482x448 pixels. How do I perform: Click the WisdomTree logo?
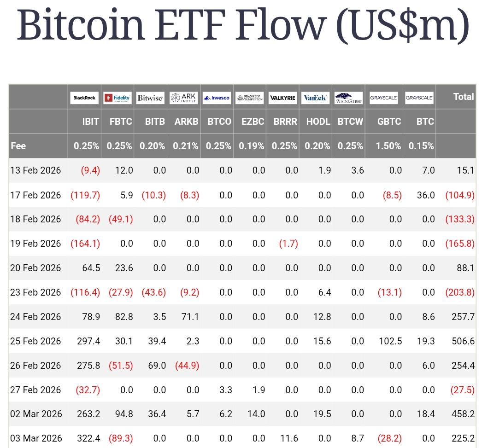pos(349,98)
